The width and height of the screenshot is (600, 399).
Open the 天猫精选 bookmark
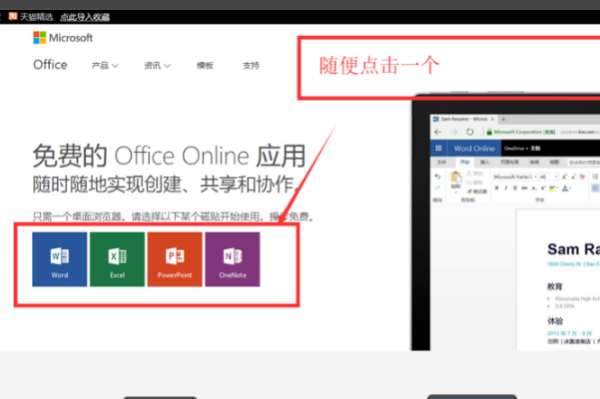[x=31, y=17]
